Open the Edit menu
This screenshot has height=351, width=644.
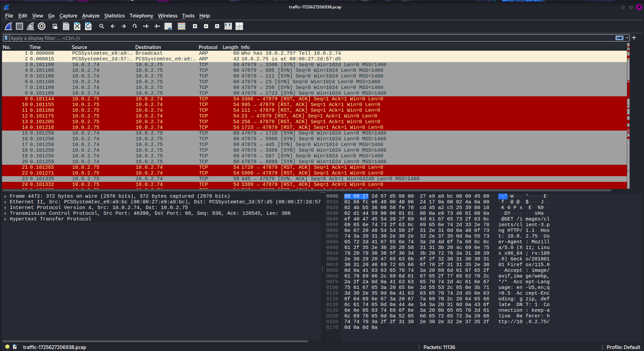click(23, 16)
